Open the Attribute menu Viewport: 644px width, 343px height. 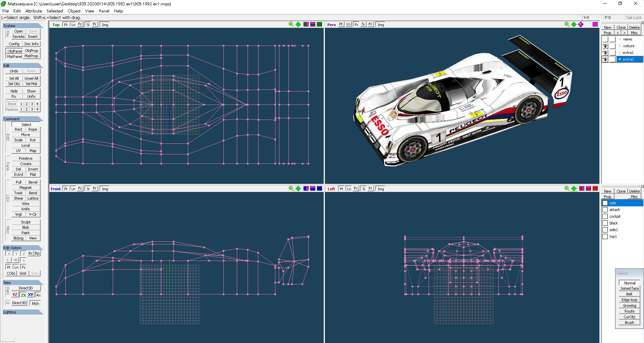[34, 11]
